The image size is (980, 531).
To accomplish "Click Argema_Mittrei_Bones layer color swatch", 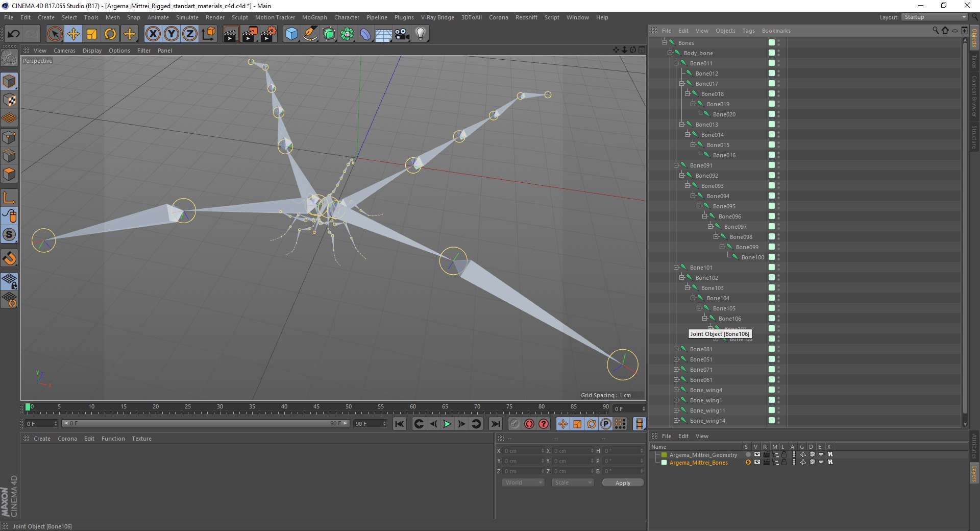I will point(664,463).
